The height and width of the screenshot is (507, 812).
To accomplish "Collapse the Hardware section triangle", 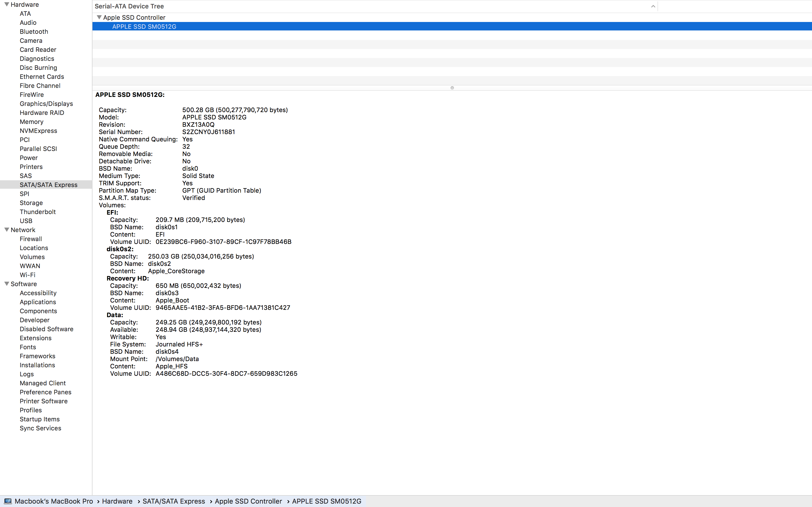I will point(6,4).
